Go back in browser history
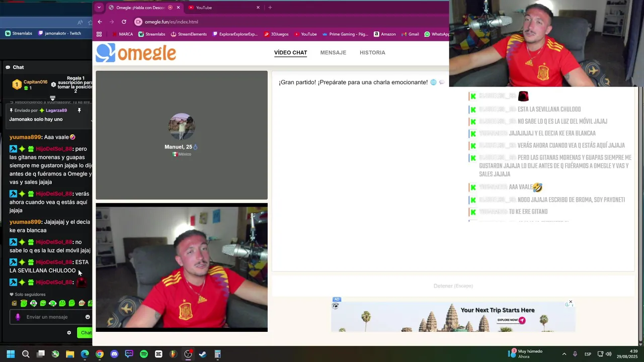644x362 pixels. point(100,22)
